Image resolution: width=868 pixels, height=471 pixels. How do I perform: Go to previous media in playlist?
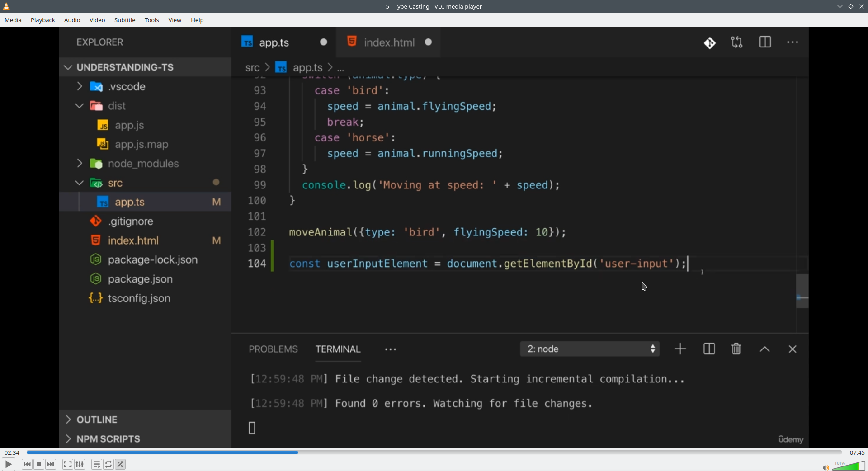click(27, 464)
